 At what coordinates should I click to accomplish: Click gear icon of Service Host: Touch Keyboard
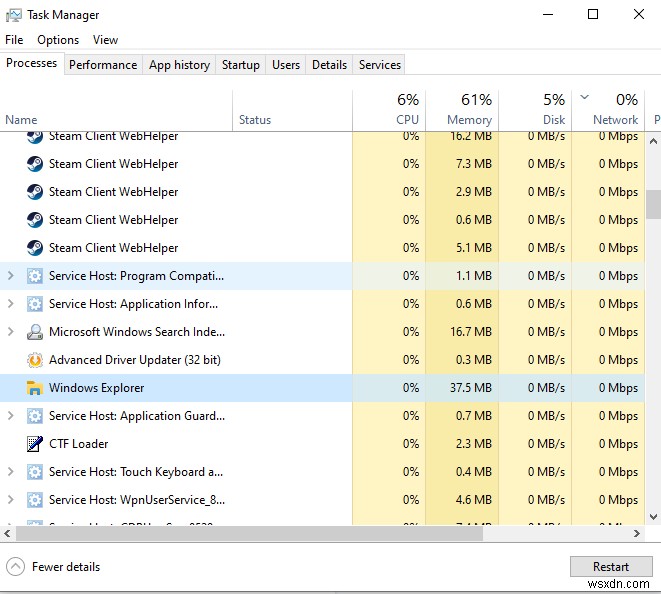coord(35,472)
